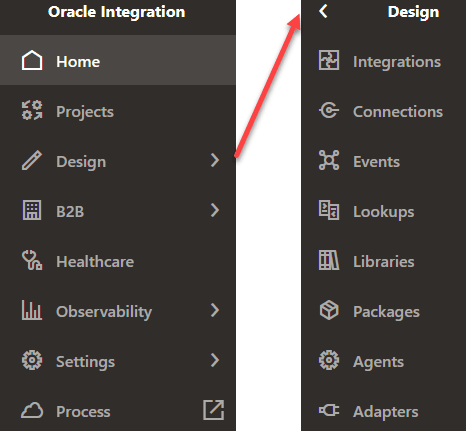The width and height of the screenshot is (466, 431).
Task: Go back using Design panel chevron
Action: 323,11
